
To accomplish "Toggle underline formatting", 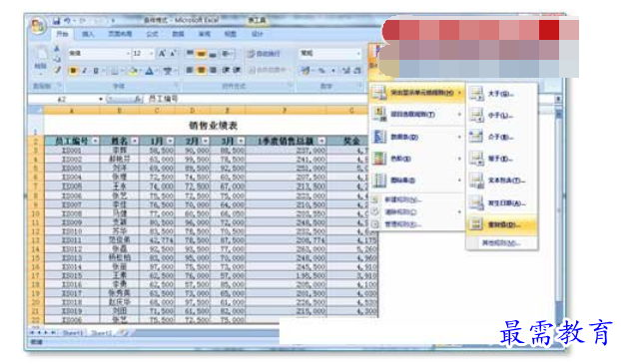I will coord(96,71).
